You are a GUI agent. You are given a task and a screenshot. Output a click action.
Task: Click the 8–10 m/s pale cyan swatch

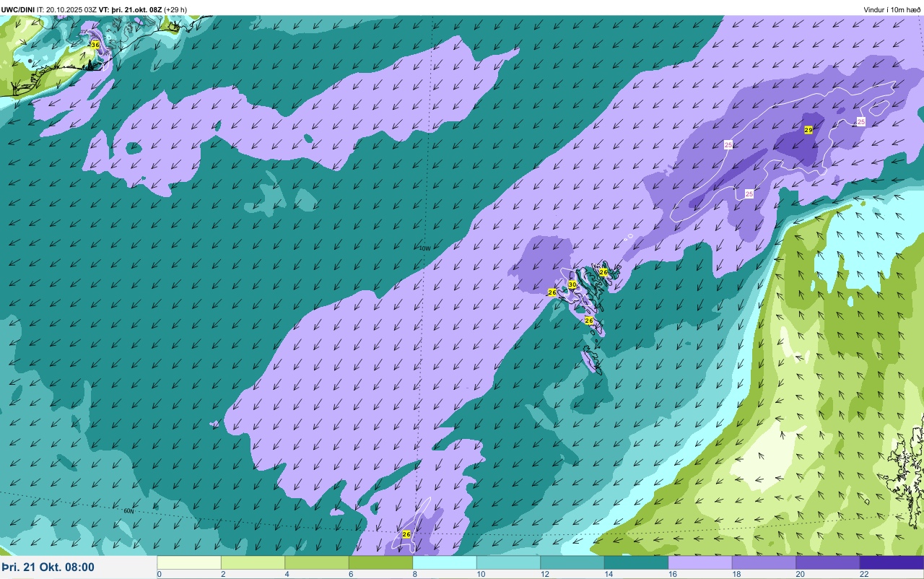[x=445, y=562]
